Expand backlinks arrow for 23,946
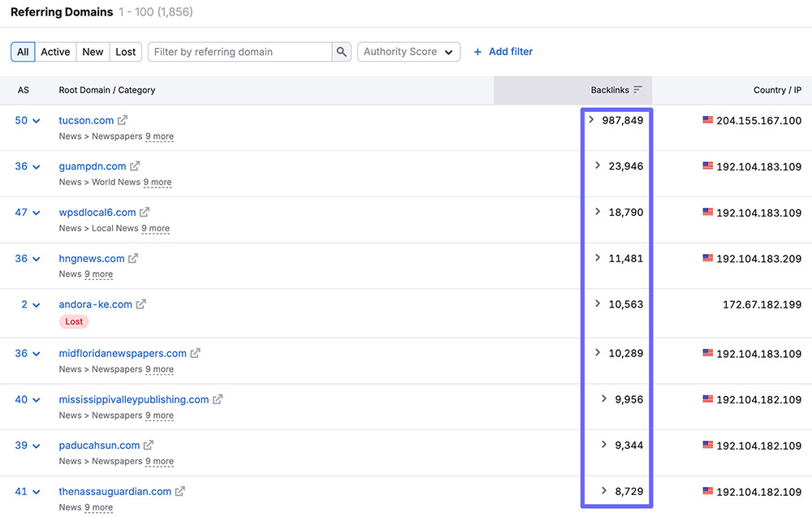 pos(598,166)
